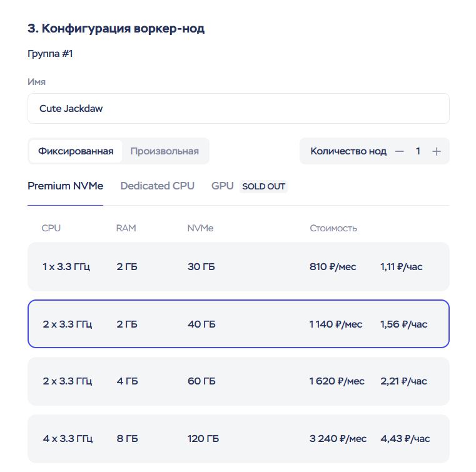Click the node count value 1
The image size is (476, 472).
[x=418, y=151]
